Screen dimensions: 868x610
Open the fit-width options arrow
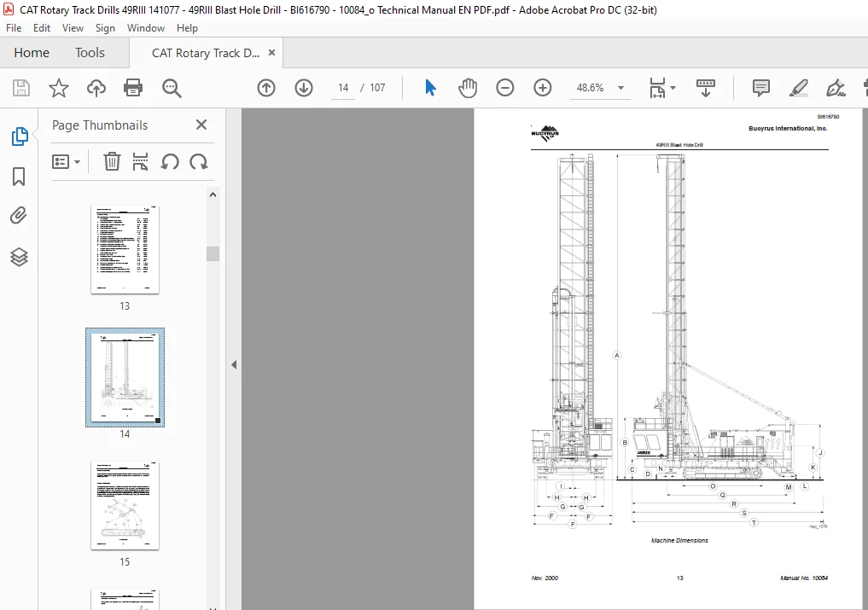click(x=673, y=88)
